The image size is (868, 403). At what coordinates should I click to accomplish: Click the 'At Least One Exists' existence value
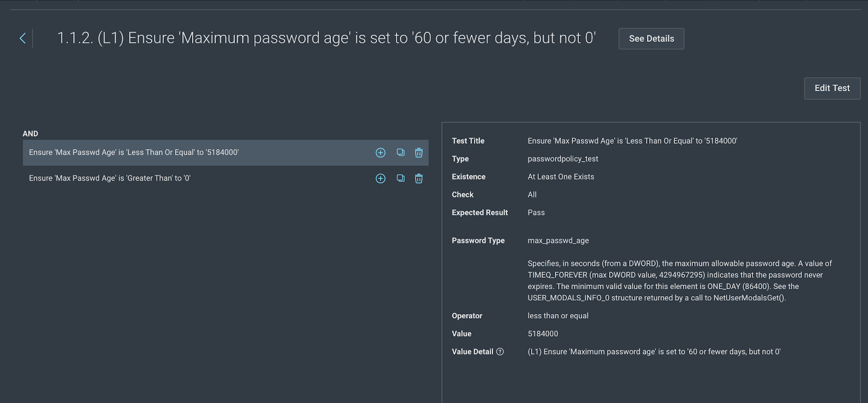[560, 177]
